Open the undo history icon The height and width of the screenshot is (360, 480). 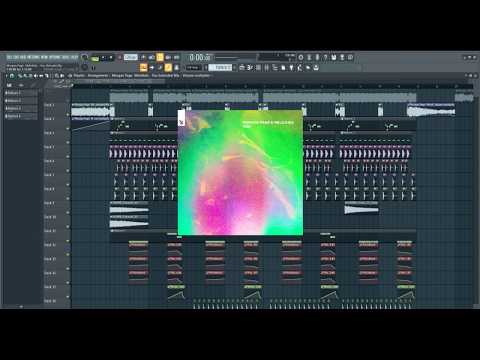(x=301, y=57)
